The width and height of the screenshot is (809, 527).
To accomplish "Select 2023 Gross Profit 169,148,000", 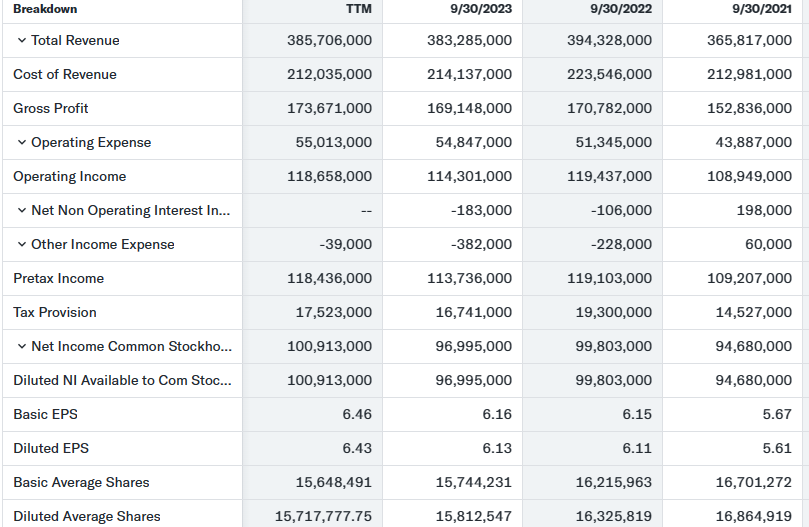I will click(x=470, y=108).
